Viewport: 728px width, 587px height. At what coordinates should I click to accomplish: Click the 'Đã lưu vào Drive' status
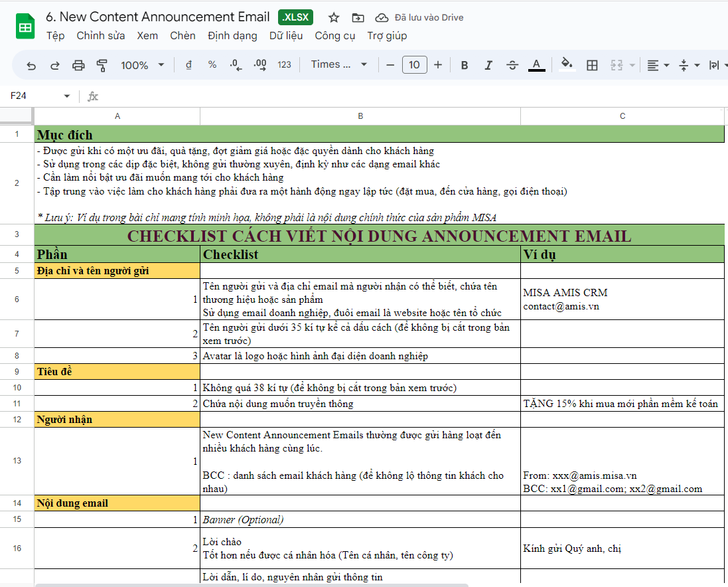[x=429, y=18]
